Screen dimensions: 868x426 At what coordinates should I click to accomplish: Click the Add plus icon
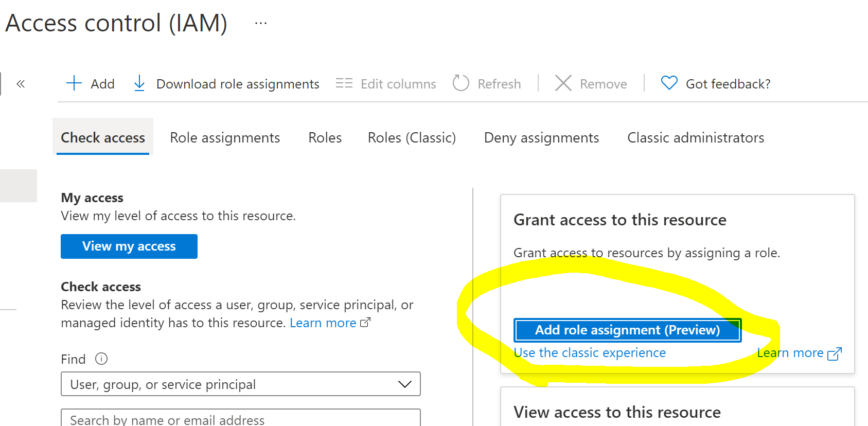point(74,83)
